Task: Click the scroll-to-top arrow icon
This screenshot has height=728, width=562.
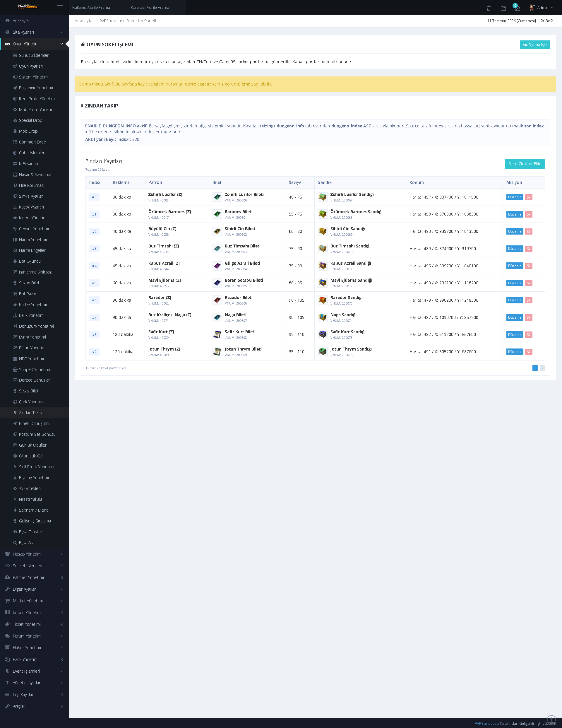Action: click(551, 719)
